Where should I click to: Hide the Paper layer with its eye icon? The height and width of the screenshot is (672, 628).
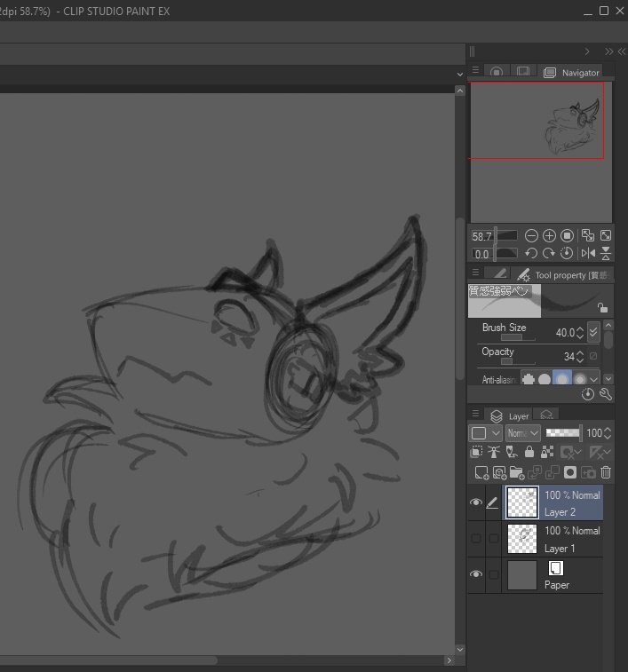(x=476, y=574)
